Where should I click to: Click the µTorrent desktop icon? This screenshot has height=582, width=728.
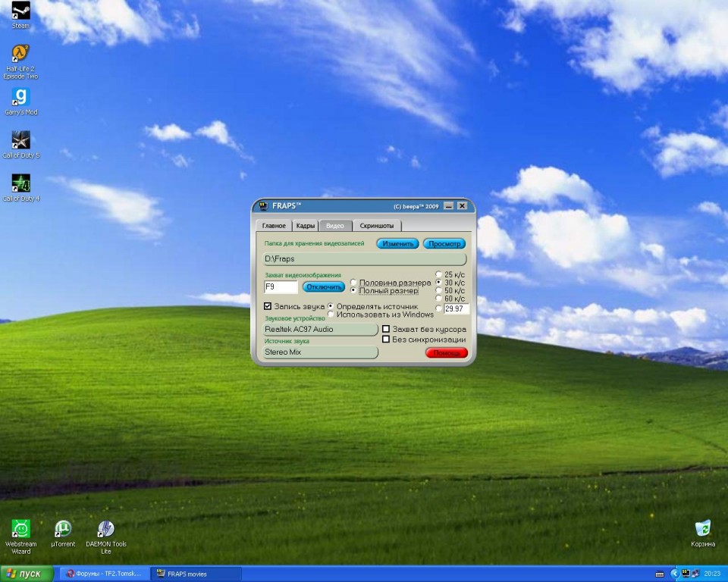click(x=63, y=529)
